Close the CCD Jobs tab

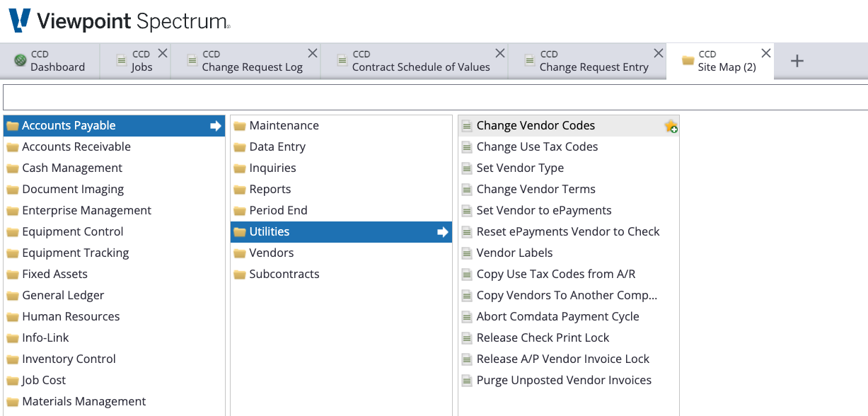pyautogui.click(x=162, y=53)
